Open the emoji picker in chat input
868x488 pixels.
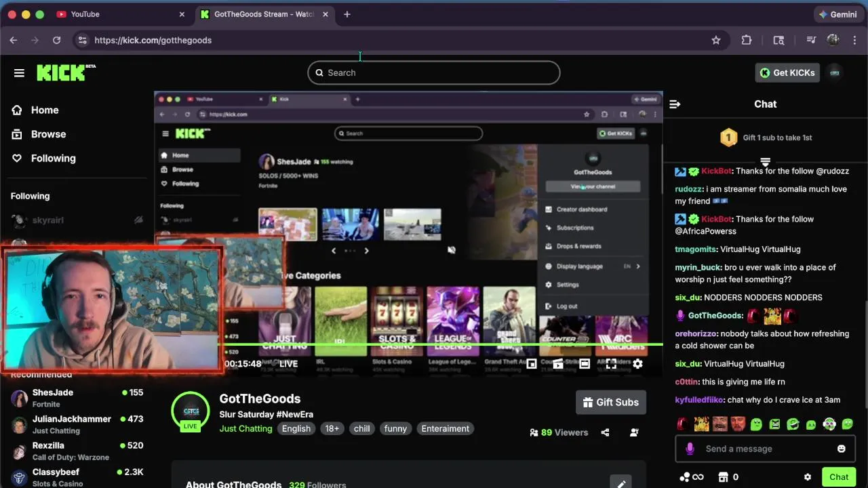coord(842,449)
